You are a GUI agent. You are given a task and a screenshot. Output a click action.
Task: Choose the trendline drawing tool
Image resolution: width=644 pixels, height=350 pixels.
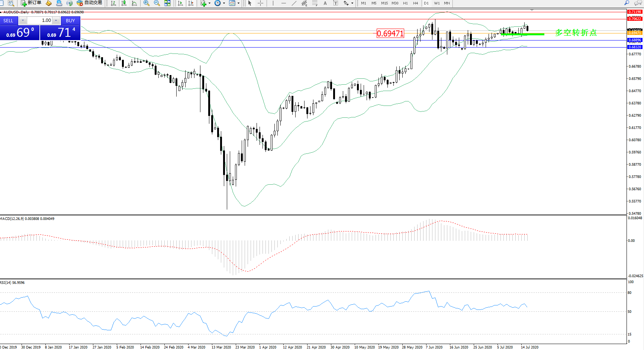click(x=294, y=3)
